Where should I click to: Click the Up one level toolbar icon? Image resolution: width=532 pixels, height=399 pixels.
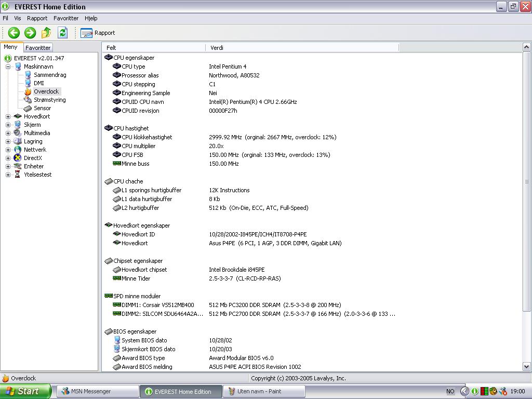(46, 33)
